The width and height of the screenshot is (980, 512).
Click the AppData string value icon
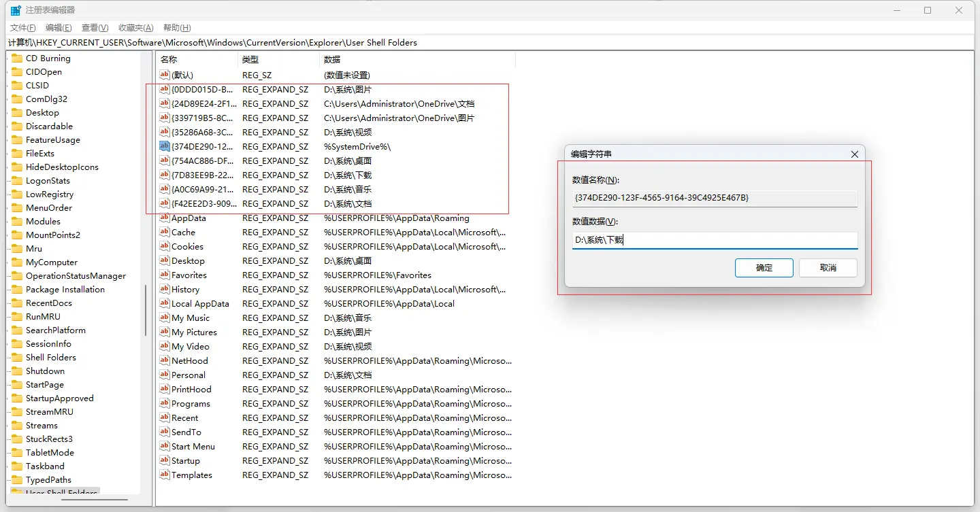164,218
